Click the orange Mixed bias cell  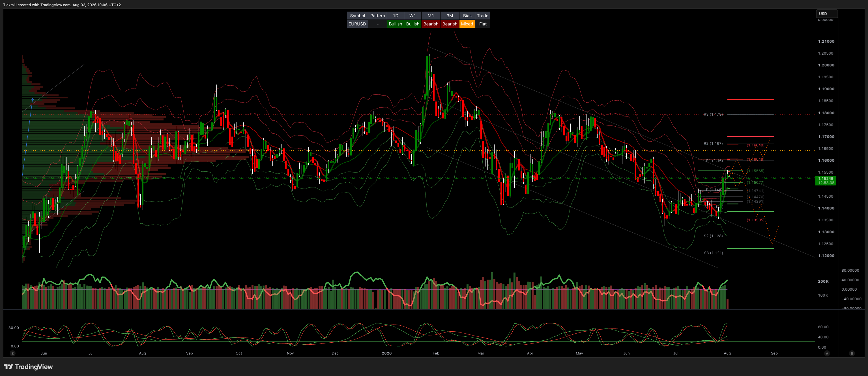click(467, 24)
